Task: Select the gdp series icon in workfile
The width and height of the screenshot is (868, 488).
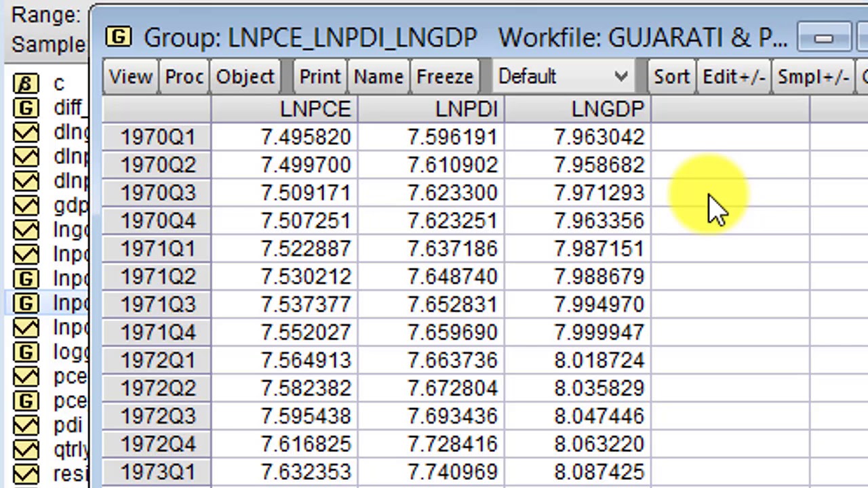Action: [26, 205]
